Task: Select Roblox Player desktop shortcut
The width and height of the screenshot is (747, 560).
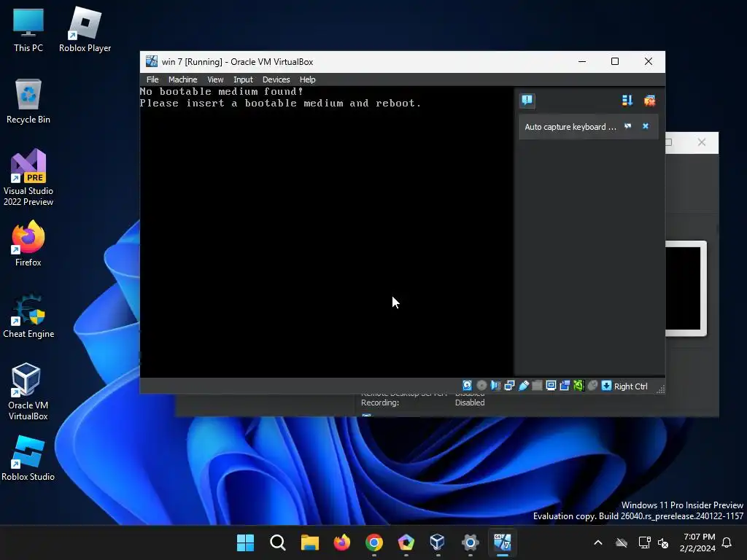Action: click(85, 29)
